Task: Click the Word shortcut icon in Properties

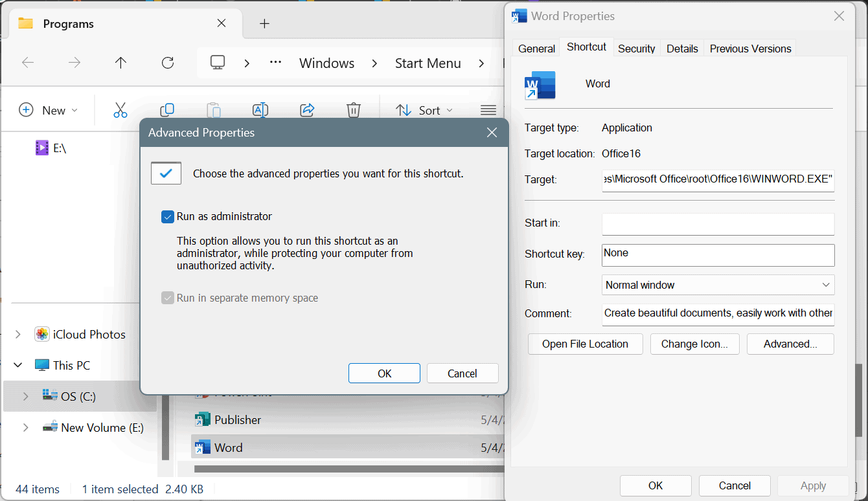Action: [540, 85]
